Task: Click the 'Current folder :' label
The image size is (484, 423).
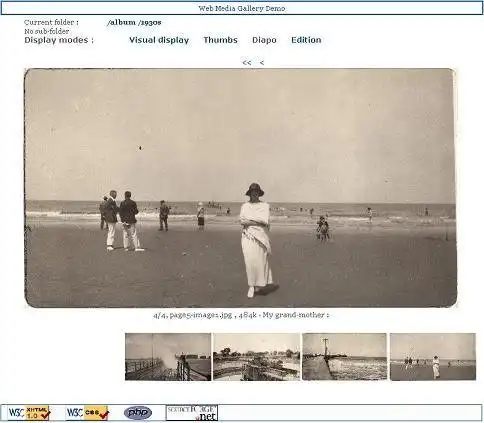Action: pos(51,22)
